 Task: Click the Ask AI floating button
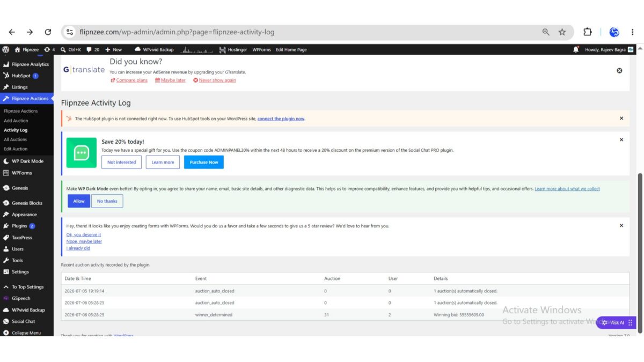pos(616,322)
